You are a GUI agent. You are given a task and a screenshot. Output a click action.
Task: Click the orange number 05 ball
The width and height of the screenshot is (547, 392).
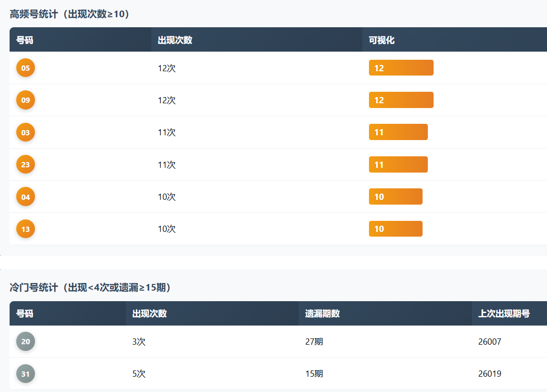coord(25,68)
